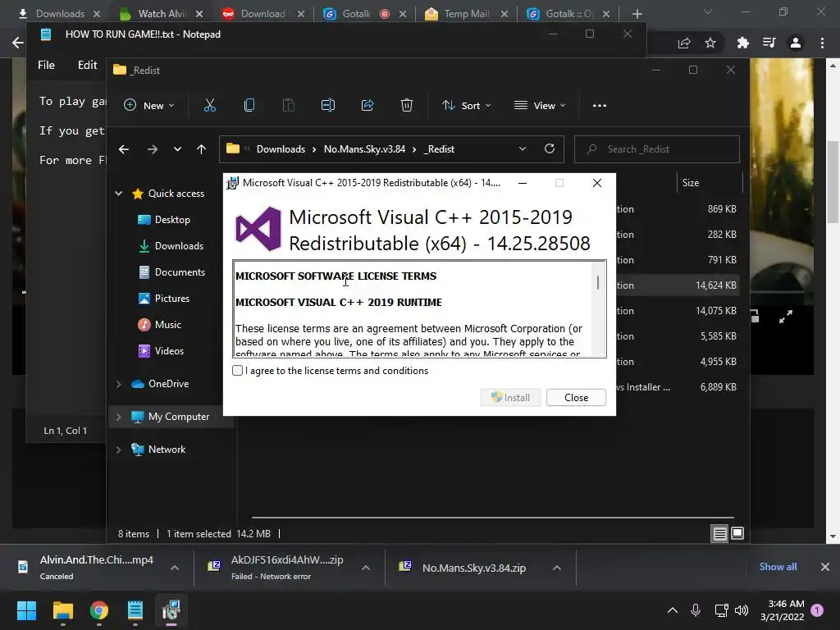Click the volume speaker icon in tray
Viewport: 840px width, 630px height.
(x=742, y=610)
